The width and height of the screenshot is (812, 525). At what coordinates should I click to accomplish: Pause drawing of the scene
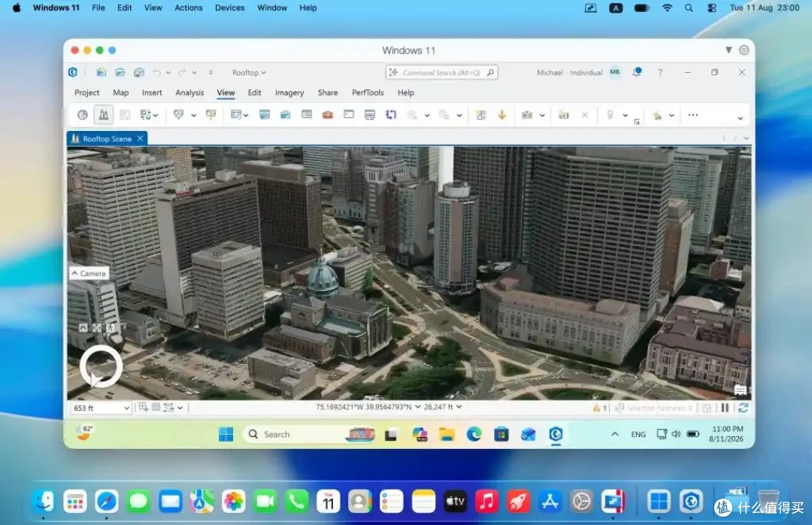coord(725,408)
